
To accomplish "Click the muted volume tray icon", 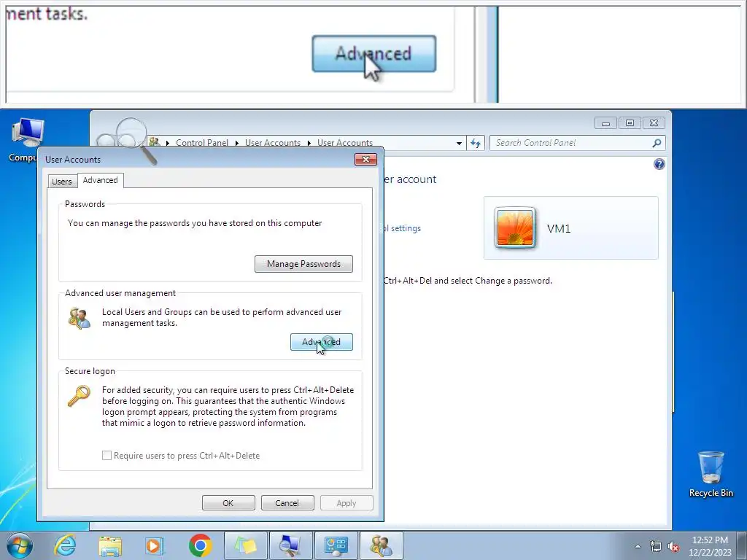I will point(673,546).
